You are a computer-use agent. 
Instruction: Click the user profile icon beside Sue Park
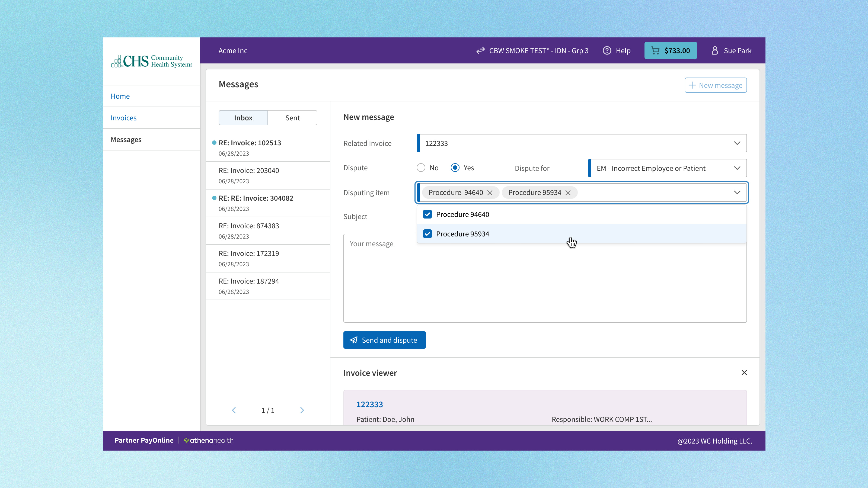[715, 50]
